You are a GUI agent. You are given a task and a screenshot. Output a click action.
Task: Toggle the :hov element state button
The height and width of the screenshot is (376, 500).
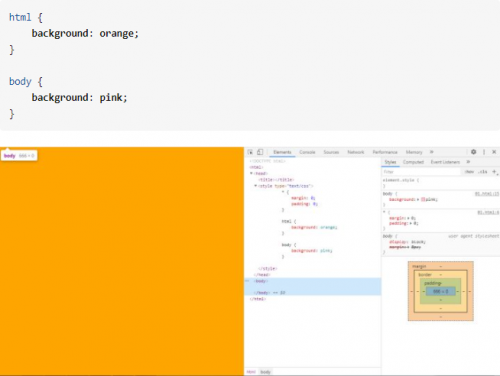[469, 172]
